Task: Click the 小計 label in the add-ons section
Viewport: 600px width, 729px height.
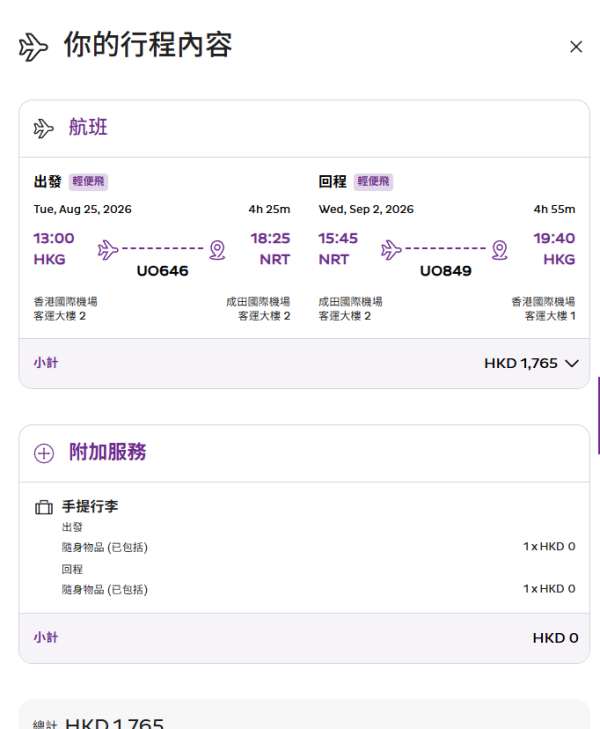Action: 46,637
